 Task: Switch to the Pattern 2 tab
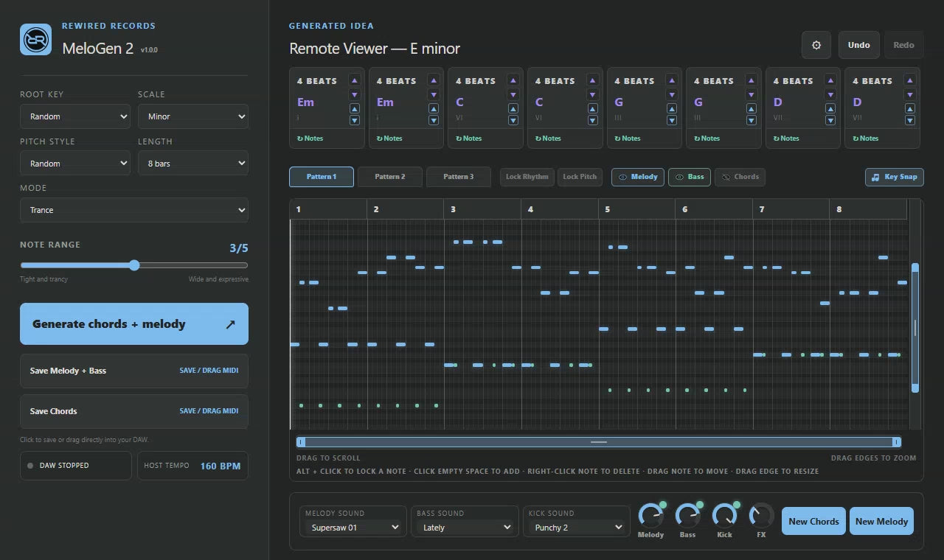click(390, 177)
